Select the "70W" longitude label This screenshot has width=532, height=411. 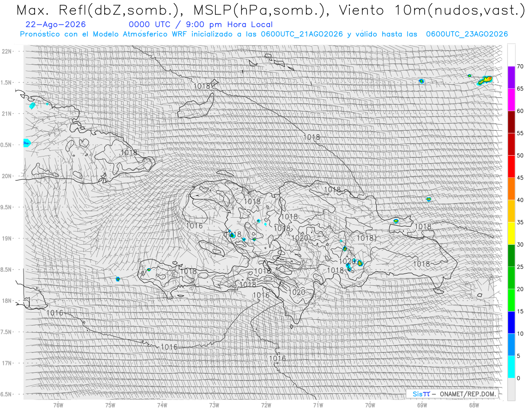click(x=370, y=405)
